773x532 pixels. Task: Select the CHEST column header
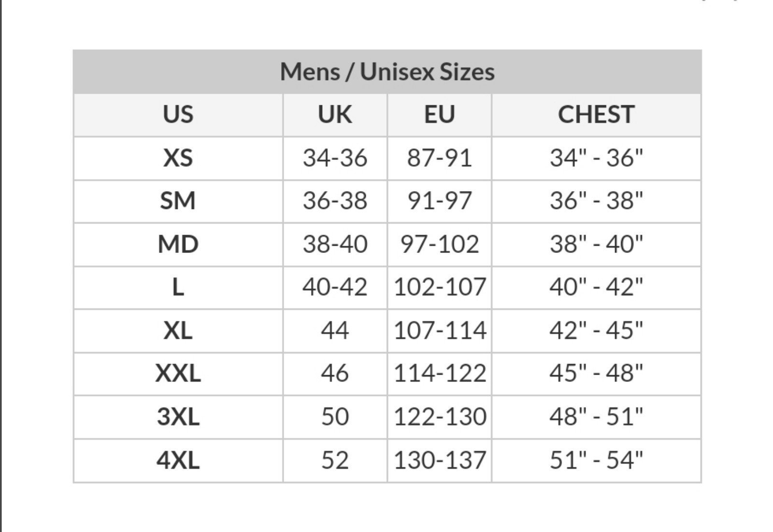(x=596, y=115)
